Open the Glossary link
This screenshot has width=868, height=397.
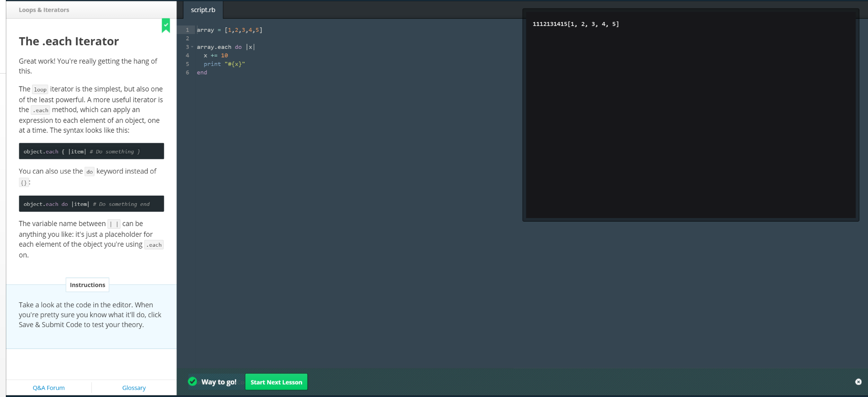tap(134, 388)
